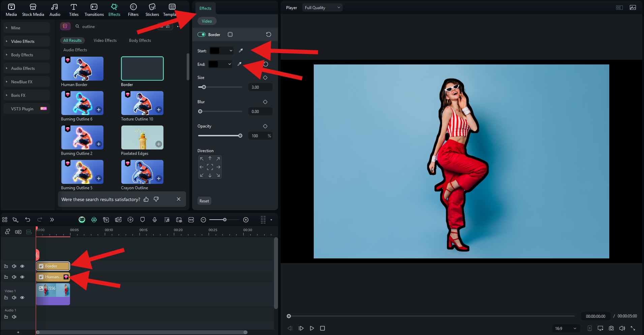
Task: Click the Reset button in Effects panel
Action: point(204,201)
